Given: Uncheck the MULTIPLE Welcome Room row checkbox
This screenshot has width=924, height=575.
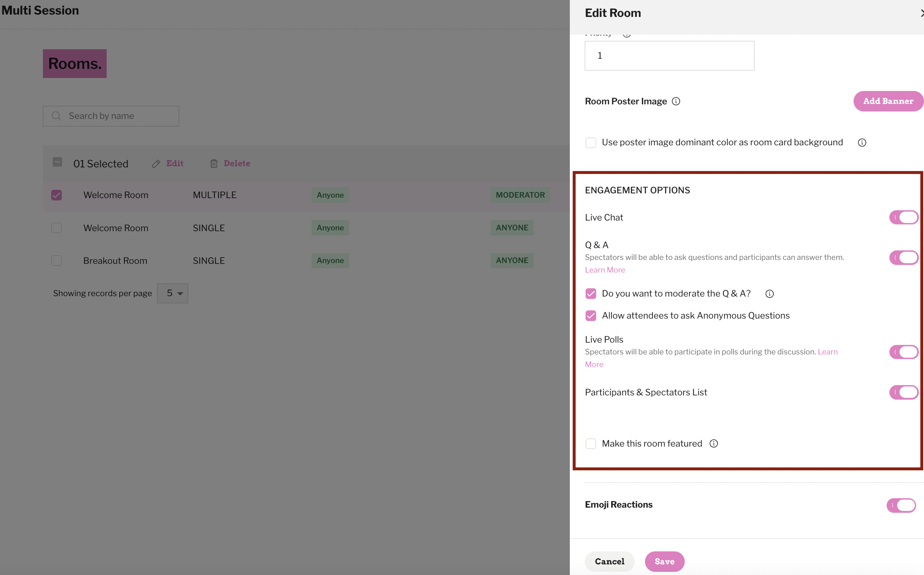Looking at the screenshot, I should coord(56,195).
